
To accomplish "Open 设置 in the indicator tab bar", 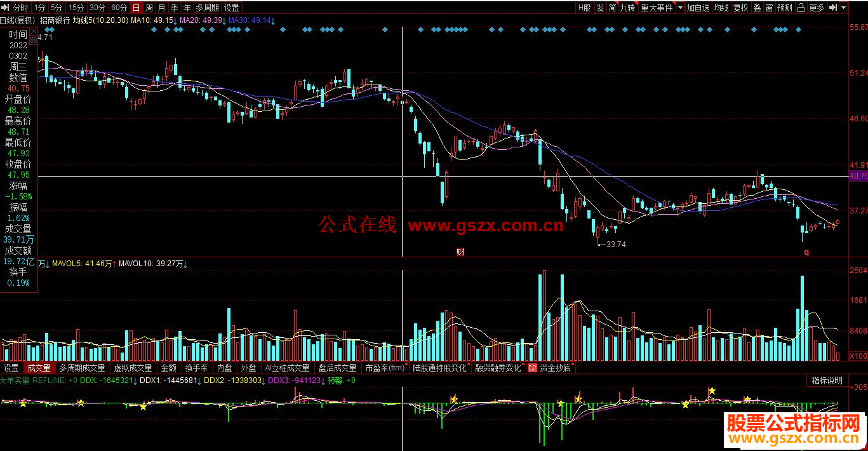I will 11,368.
